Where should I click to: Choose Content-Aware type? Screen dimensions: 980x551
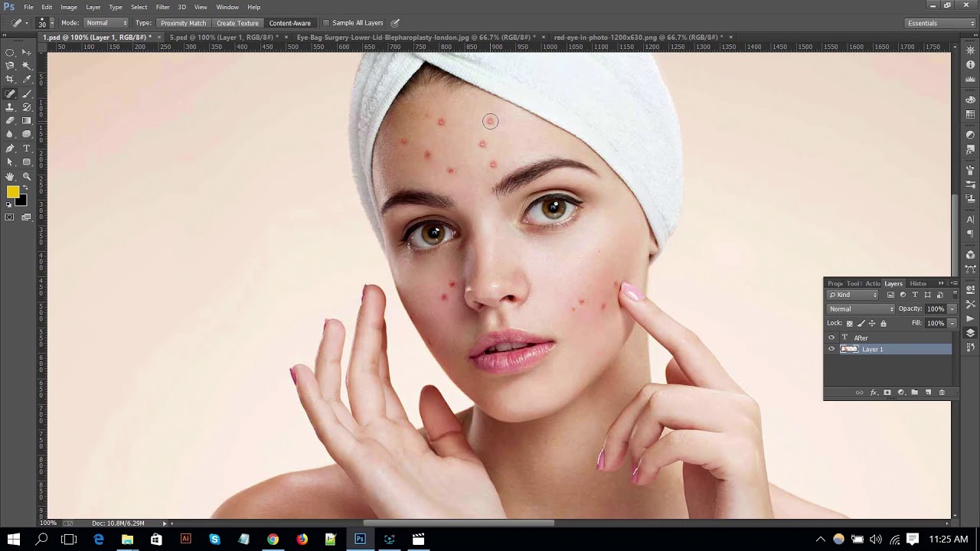pos(290,23)
